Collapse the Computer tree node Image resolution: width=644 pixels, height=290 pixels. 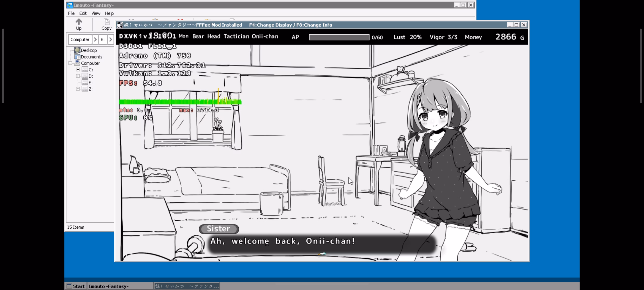[70, 63]
